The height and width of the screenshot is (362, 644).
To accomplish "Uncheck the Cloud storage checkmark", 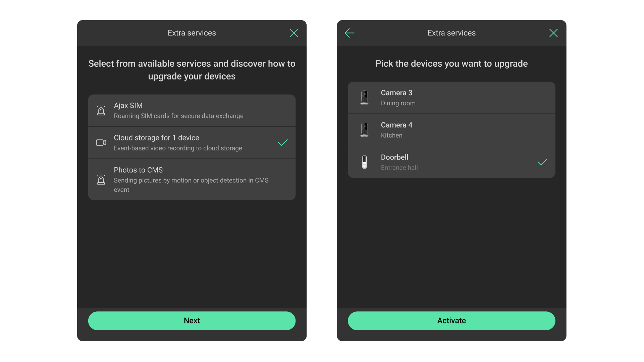I will coord(283,142).
